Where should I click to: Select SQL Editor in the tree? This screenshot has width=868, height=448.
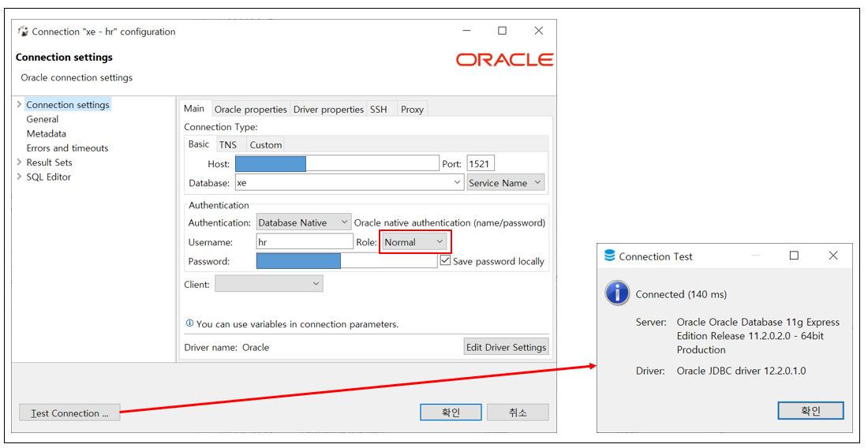[49, 177]
